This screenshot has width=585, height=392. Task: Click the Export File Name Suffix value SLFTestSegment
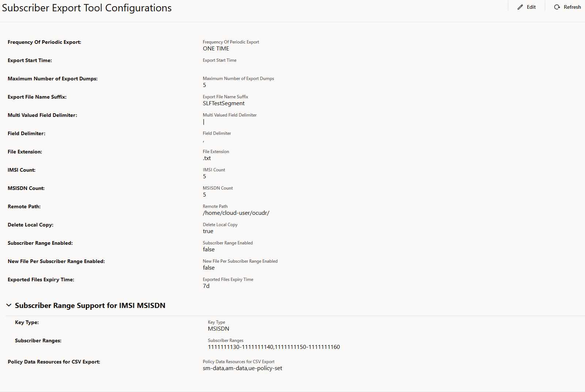224,103
